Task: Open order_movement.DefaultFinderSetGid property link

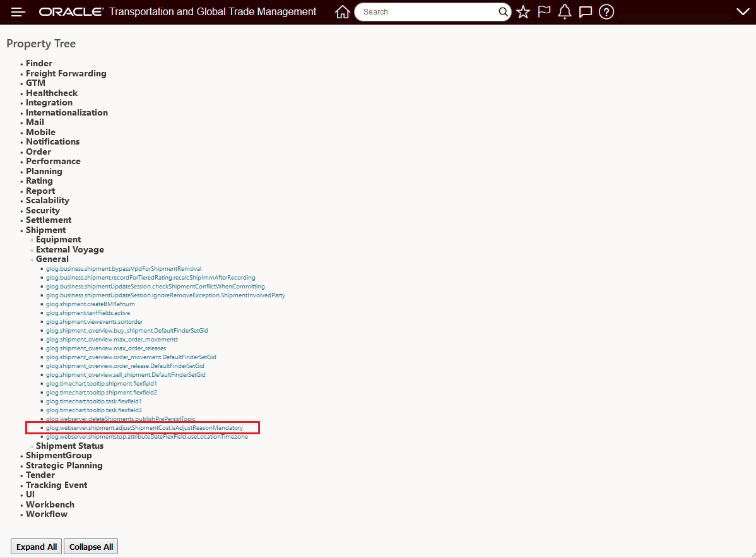Action: (131, 357)
